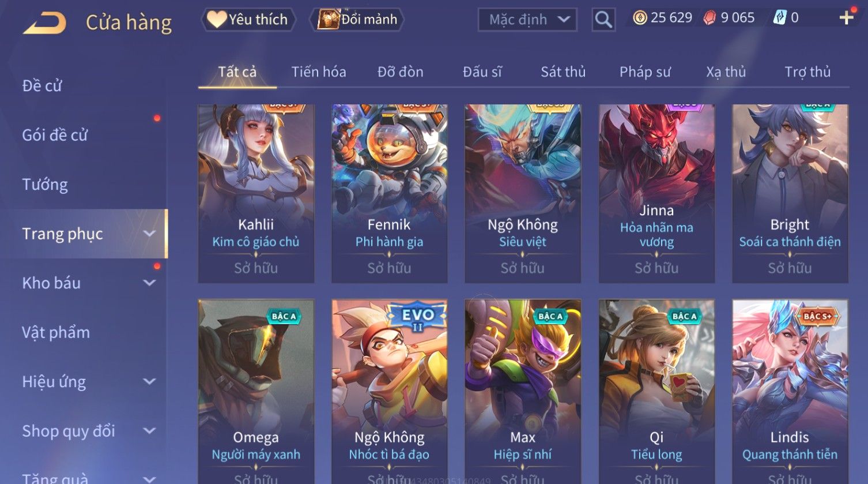
Task: Select the Kahlii Kim cô giáo chủ skin card
Action: click(256, 193)
